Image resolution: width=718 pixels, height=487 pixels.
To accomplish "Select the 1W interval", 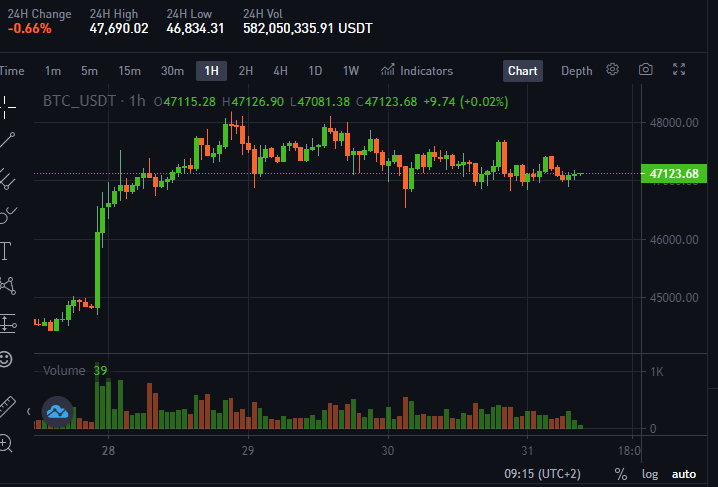I will [x=351, y=71].
